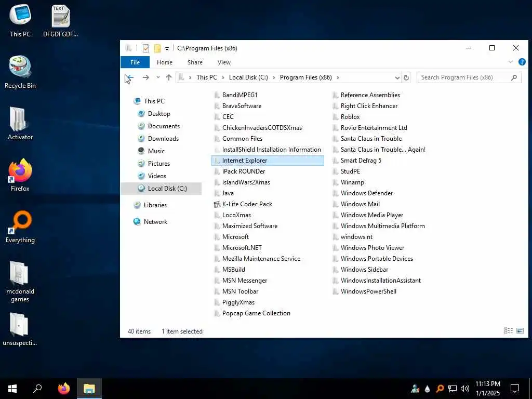Click Local Disk (C:) breadcrumb
Screen dimensions: 532x399
[248, 77]
